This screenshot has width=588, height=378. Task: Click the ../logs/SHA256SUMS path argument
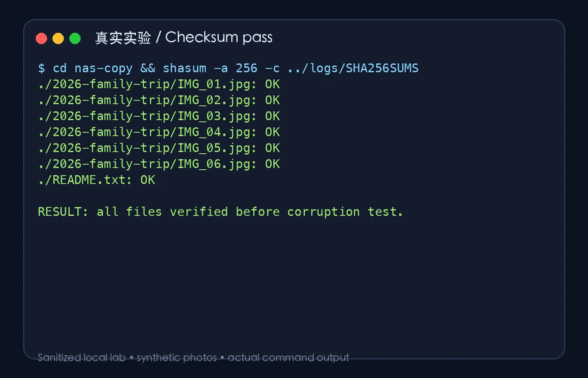click(353, 68)
